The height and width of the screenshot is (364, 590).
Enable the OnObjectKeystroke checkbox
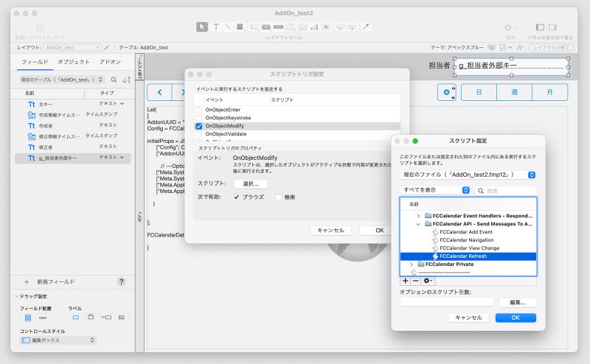pos(199,118)
